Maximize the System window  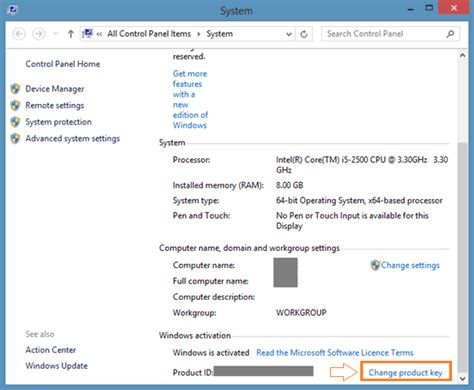coord(429,9)
